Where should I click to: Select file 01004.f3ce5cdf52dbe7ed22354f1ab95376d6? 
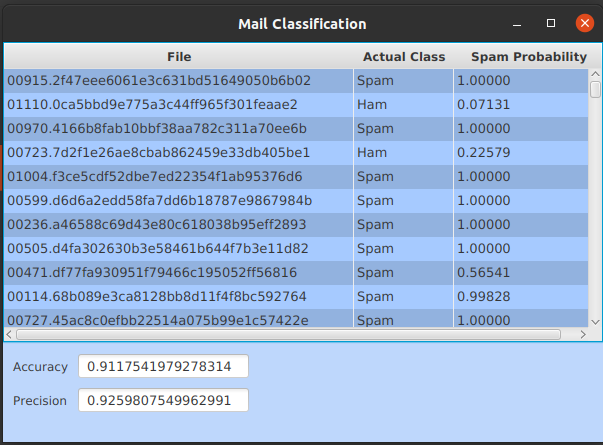point(178,176)
